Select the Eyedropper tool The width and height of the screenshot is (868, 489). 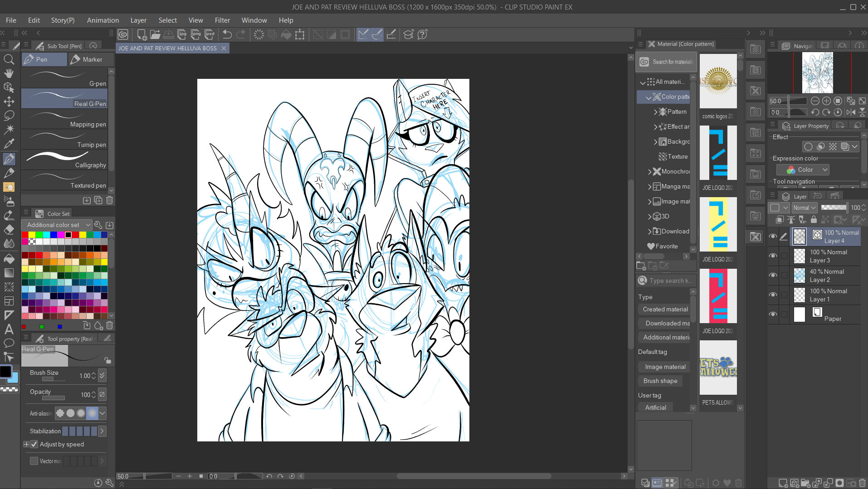pyautogui.click(x=9, y=144)
